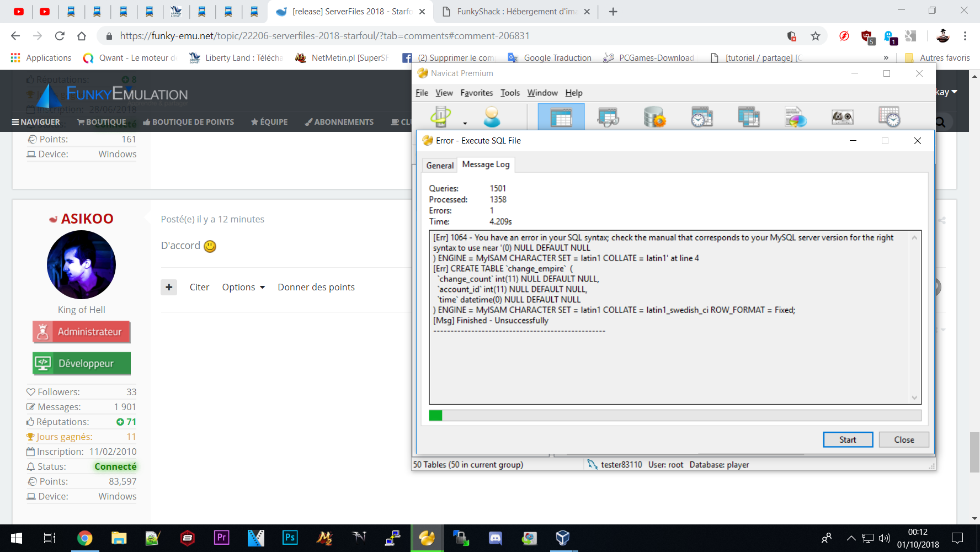Open the Query icon in Navicat toolbar

[x=749, y=116]
